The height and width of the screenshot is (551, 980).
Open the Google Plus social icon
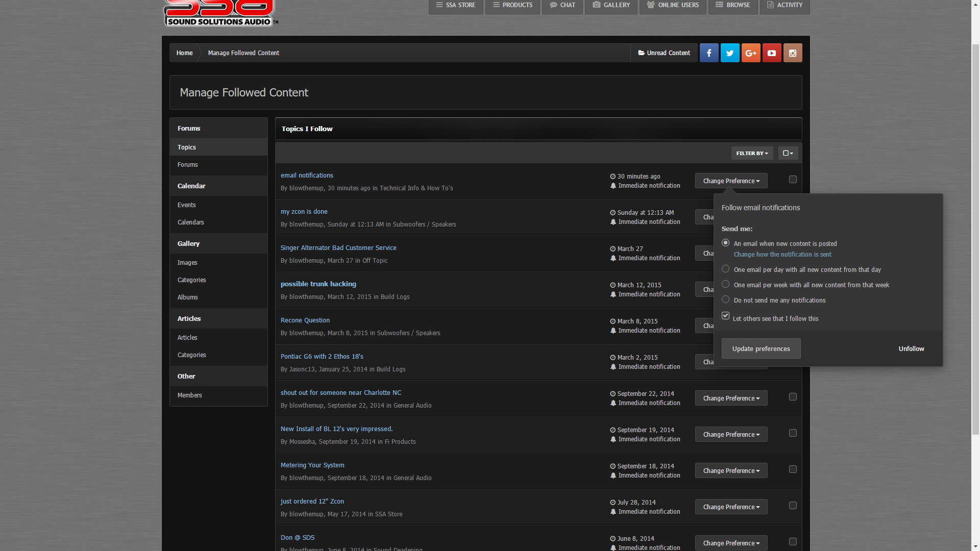[751, 53]
